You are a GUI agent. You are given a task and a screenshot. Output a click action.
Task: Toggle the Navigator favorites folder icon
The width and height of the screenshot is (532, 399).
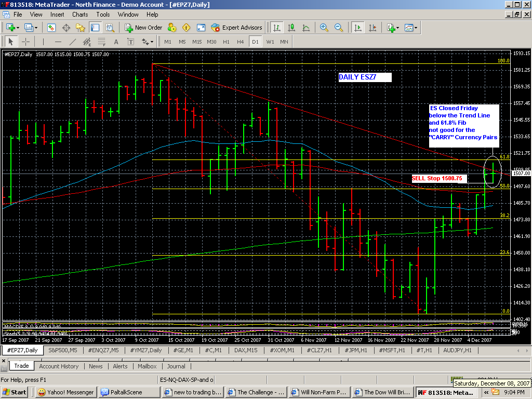pos(81,28)
